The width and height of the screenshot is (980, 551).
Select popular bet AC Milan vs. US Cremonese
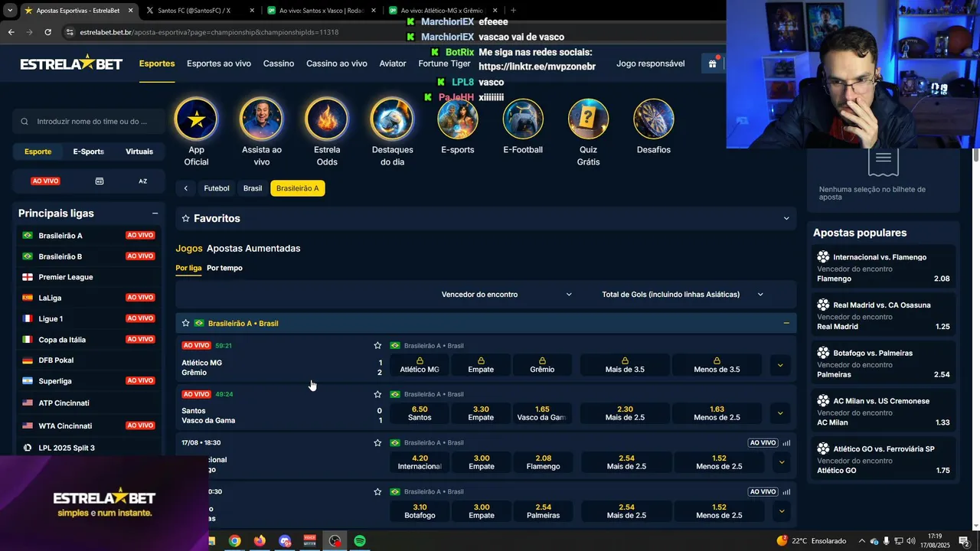tap(884, 412)
